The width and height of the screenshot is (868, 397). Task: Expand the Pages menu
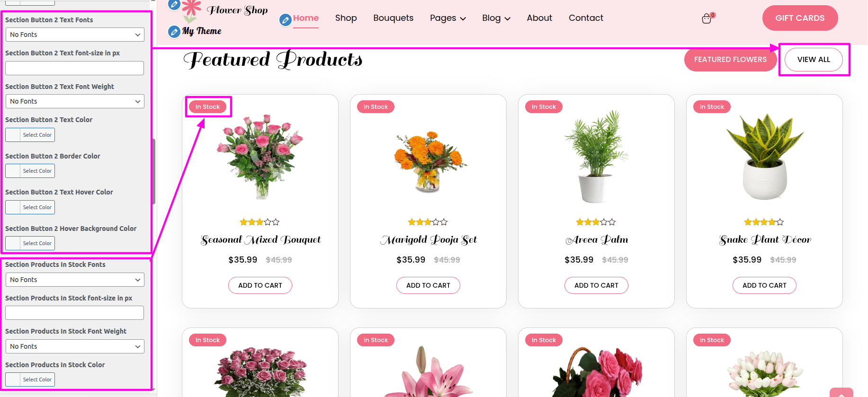pyautogui.click(x=448, y=18)
